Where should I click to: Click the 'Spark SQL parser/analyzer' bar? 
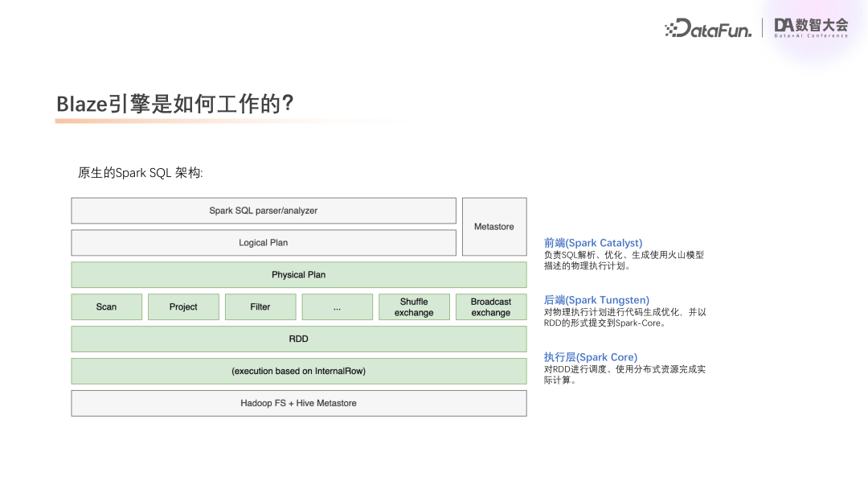pos(264,210)
